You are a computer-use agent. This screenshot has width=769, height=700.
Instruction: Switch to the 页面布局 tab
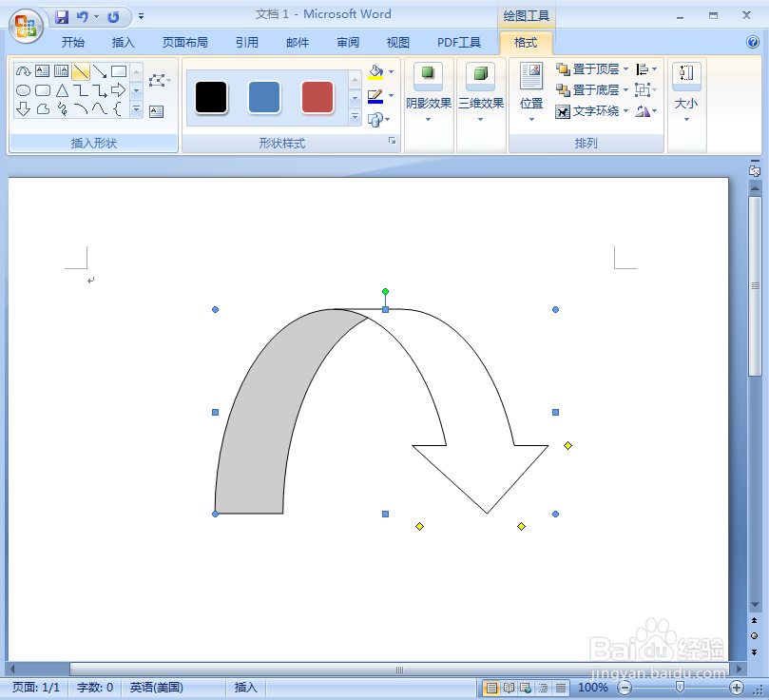click(x=185, y=43)
